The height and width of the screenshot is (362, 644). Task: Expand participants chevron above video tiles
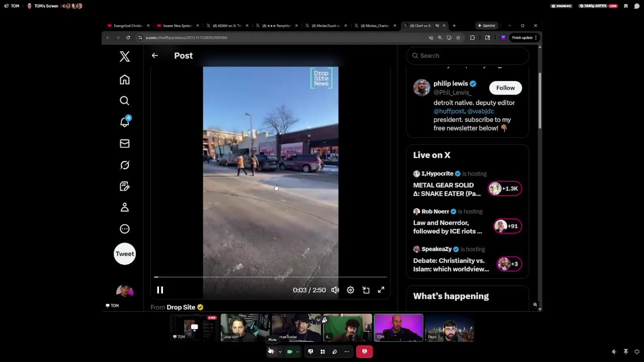coord(318,320)
